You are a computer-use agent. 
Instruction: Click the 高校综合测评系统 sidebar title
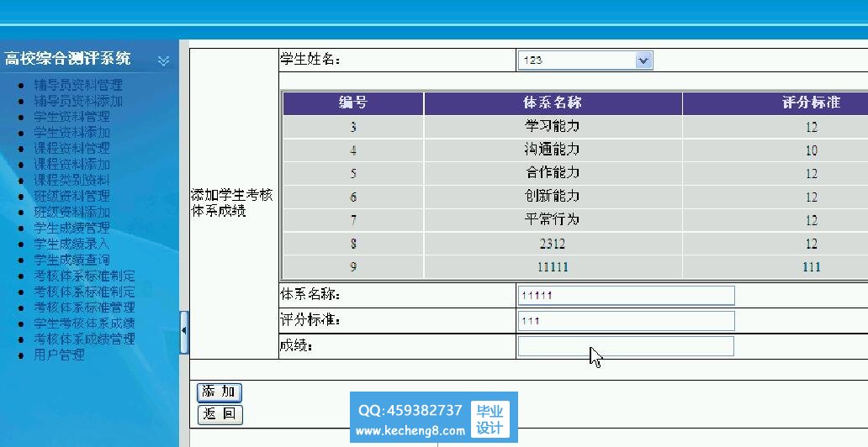point(67,59)
